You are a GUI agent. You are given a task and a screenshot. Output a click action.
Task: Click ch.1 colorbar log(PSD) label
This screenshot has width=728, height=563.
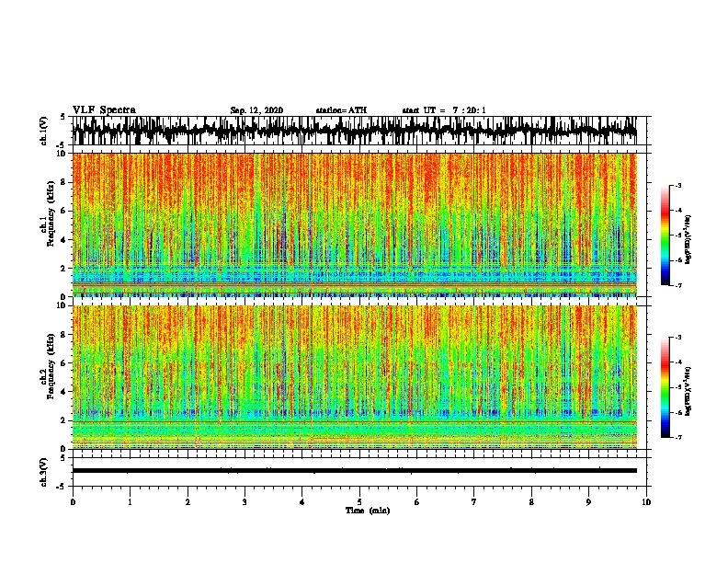pos(688,240)
